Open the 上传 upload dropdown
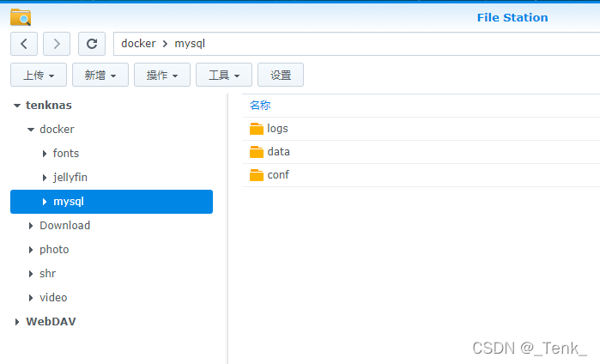600x364 pixels. 39,75
